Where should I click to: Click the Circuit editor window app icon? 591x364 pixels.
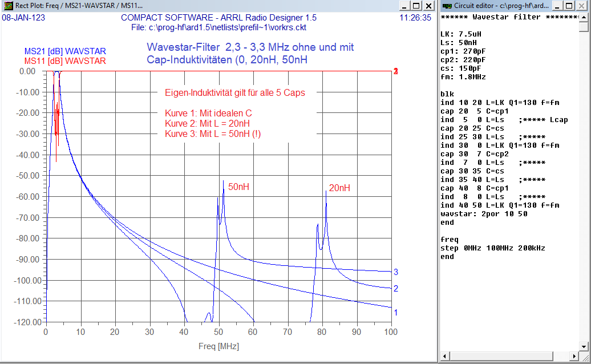click(x=447, y=6)
